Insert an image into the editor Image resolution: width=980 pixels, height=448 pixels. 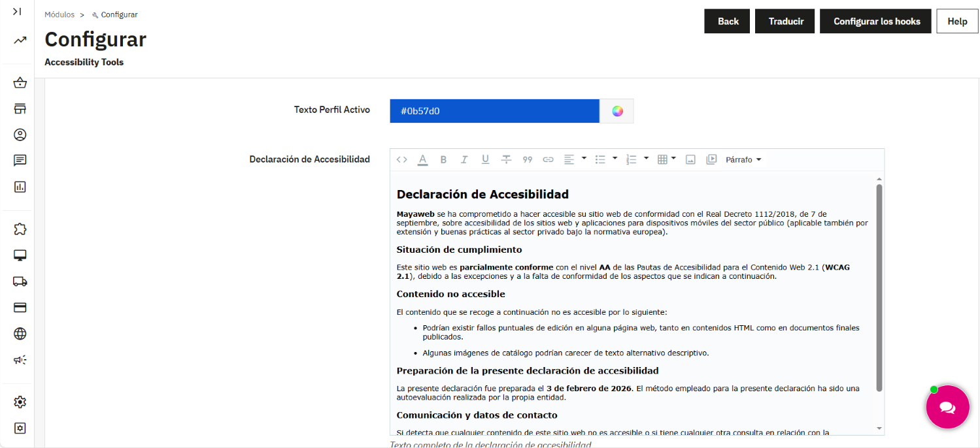690,159
